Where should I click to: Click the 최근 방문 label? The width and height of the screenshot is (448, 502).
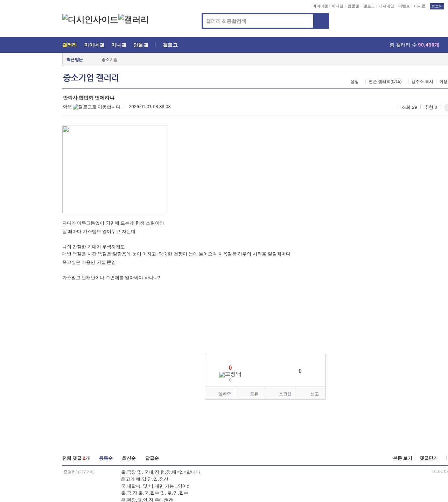pyautogui.click(x=75, y=59)
